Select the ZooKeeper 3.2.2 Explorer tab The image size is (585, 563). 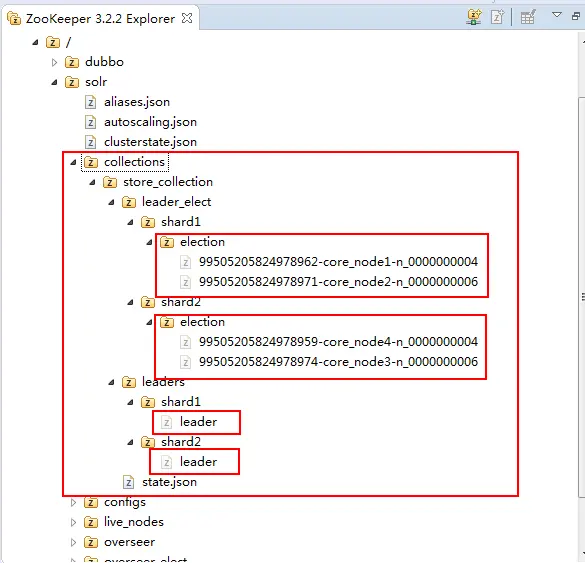pyautogui.click(x=100, y=19)
